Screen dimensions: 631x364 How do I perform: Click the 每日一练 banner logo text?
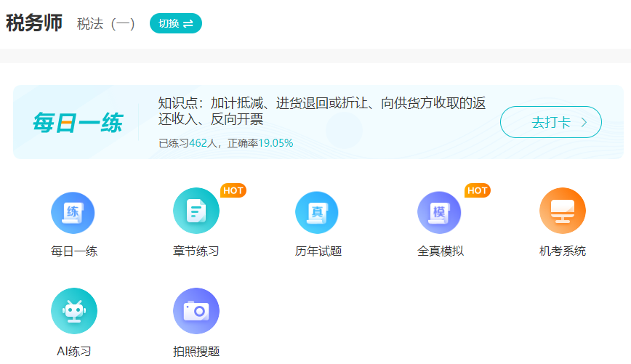(77, 123)
